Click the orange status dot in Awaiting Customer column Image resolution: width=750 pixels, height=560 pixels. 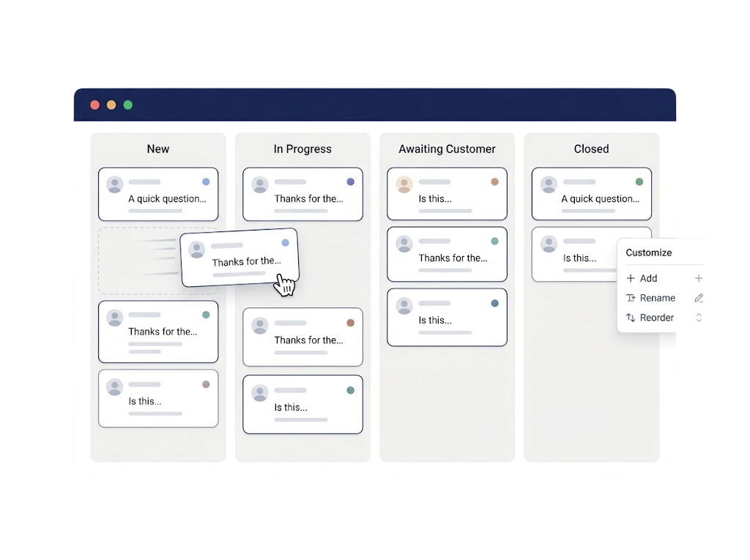tap(494, 182)
